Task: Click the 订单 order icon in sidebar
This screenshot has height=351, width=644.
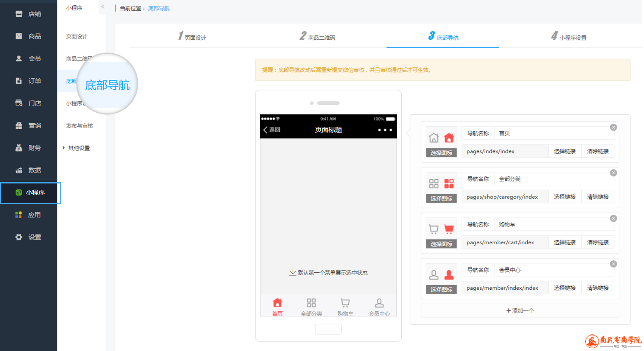Action: pos(19,81)
